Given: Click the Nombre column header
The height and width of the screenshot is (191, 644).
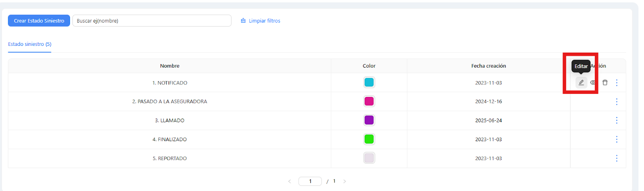Looking at the screenshot, I should tap(170, 66).
